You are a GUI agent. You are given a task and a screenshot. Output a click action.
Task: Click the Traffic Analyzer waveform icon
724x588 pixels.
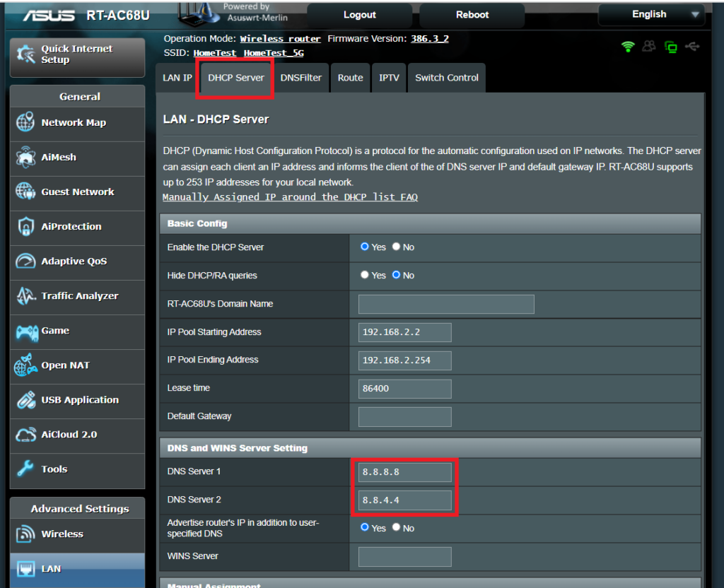26,296
